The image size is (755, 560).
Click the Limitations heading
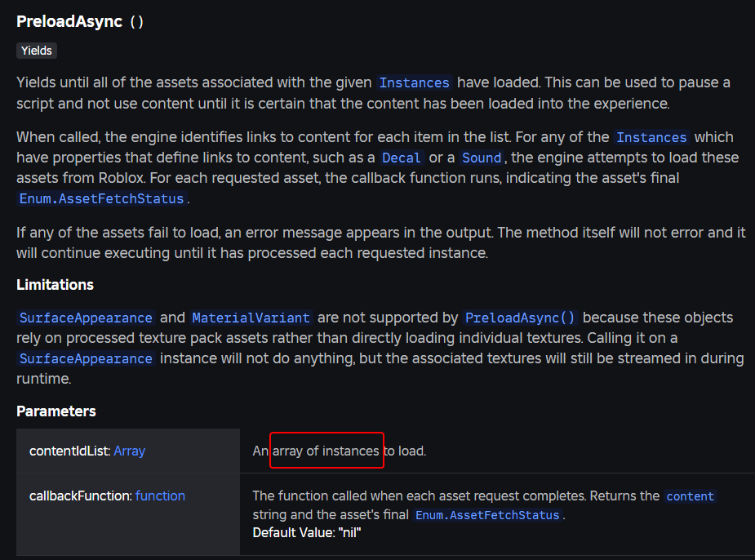point(55,285)
